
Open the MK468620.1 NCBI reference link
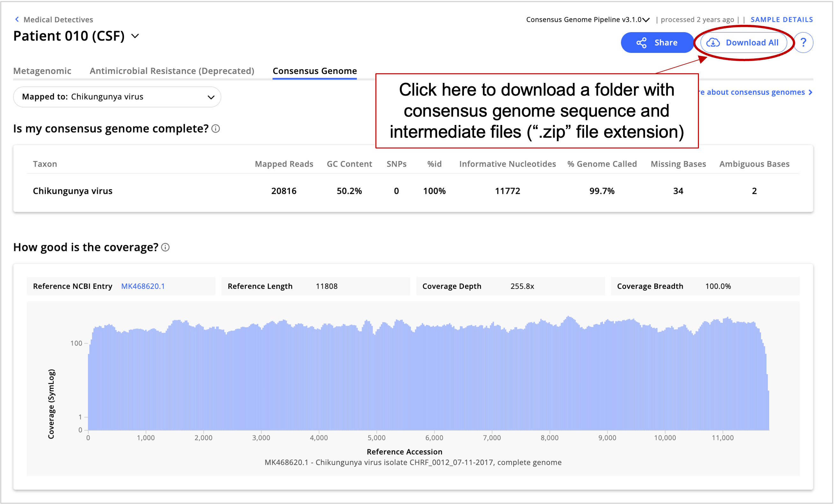[x=143, y=286]
